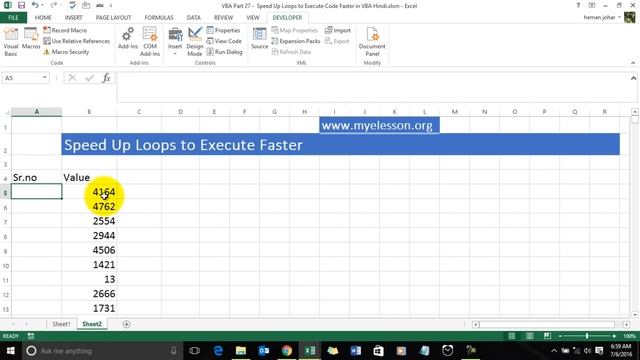Toggle Design Mode
The width and height of the screenshot is (640, 360).
[x=195, y=42]
